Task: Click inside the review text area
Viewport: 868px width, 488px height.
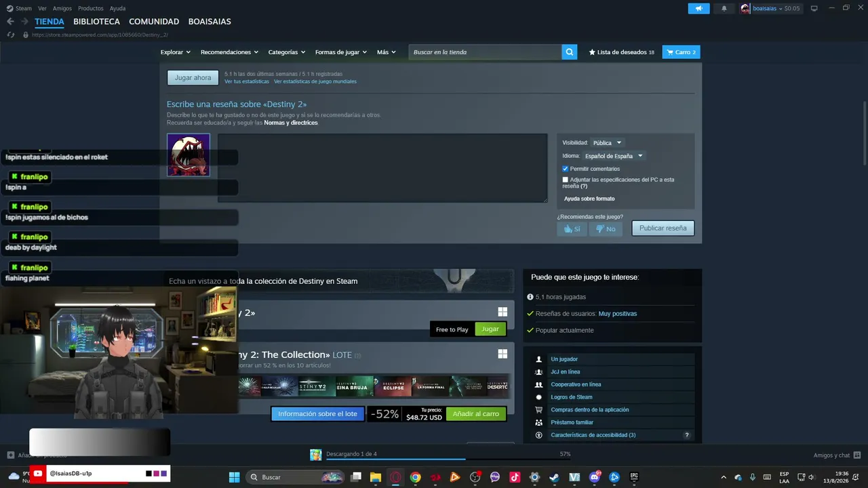Action: click(382, 168)
